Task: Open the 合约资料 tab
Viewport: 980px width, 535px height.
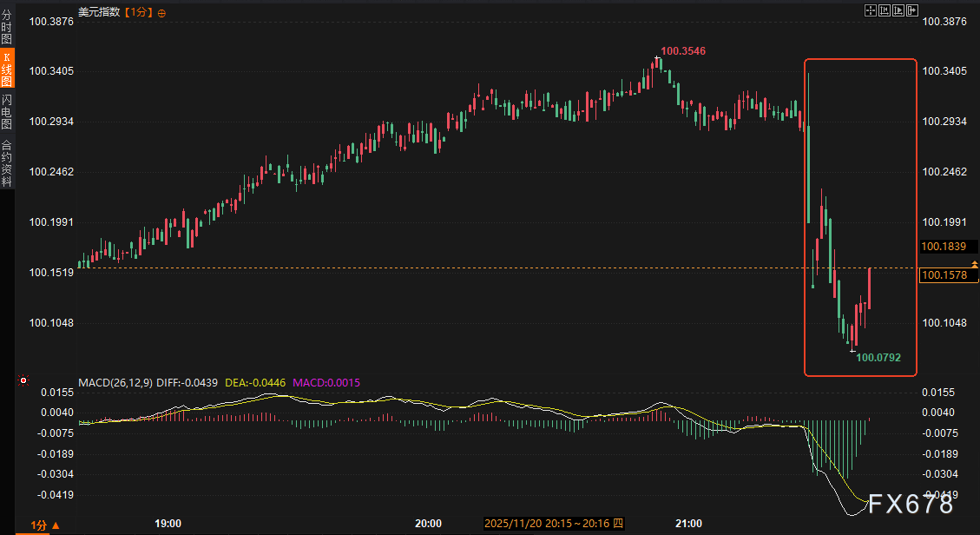Action: click(x=6, y=162)
